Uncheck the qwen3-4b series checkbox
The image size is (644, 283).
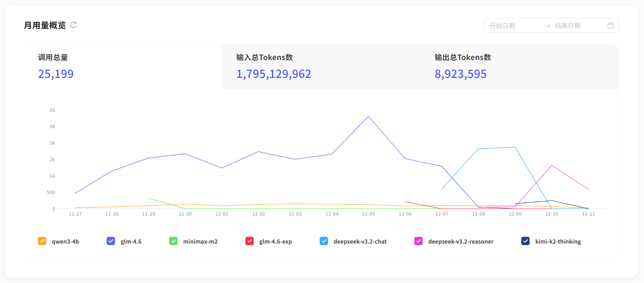[42, 241]
